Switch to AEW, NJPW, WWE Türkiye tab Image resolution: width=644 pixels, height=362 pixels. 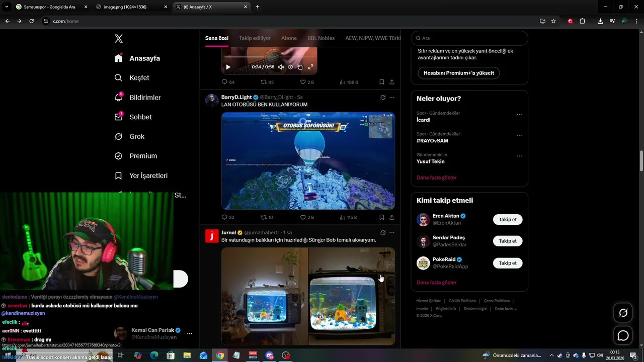point(373,38)
